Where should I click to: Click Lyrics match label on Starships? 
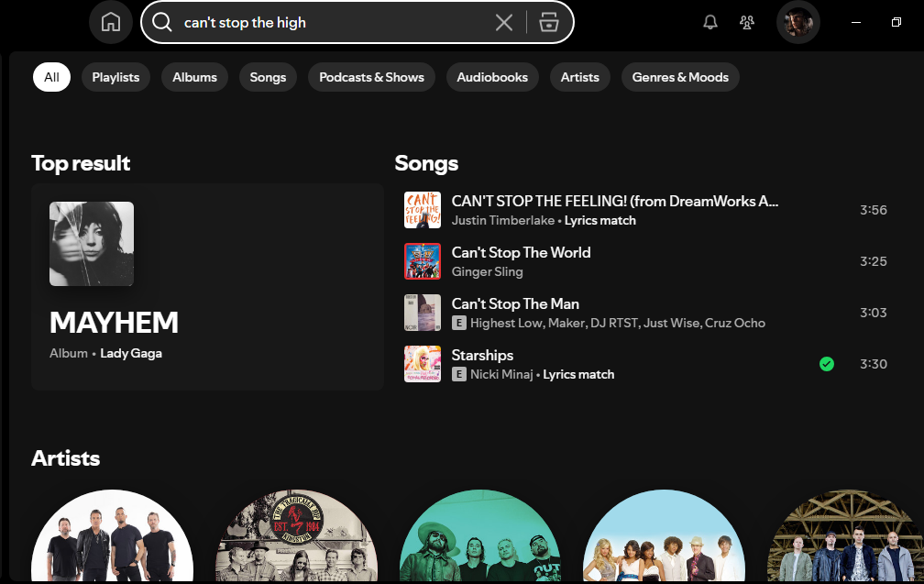[578, 374]
